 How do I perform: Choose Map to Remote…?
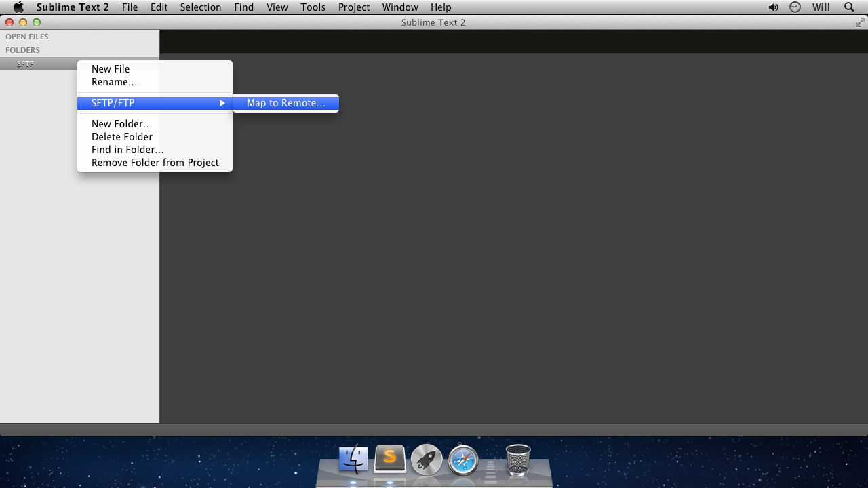click(x=285, y=103)
